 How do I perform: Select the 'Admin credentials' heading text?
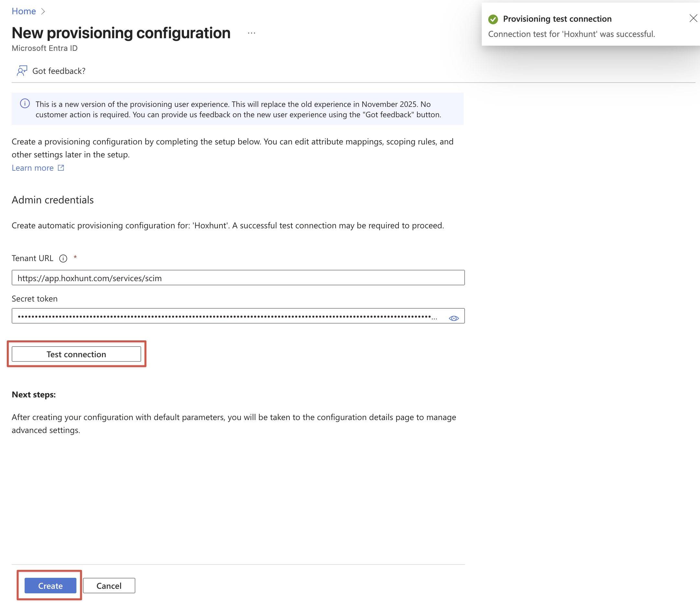(x=53, y=200)
